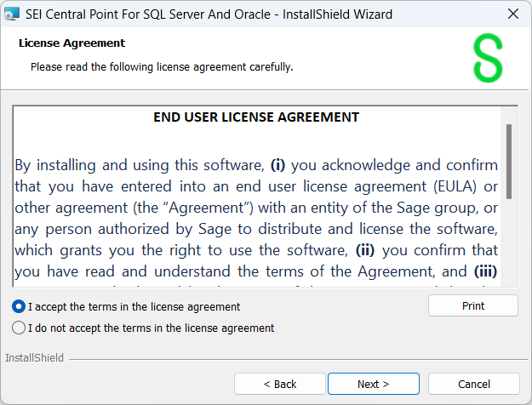Click the license text scrollbar thumb
Screen dimensions: 532x405
(508, 161)
